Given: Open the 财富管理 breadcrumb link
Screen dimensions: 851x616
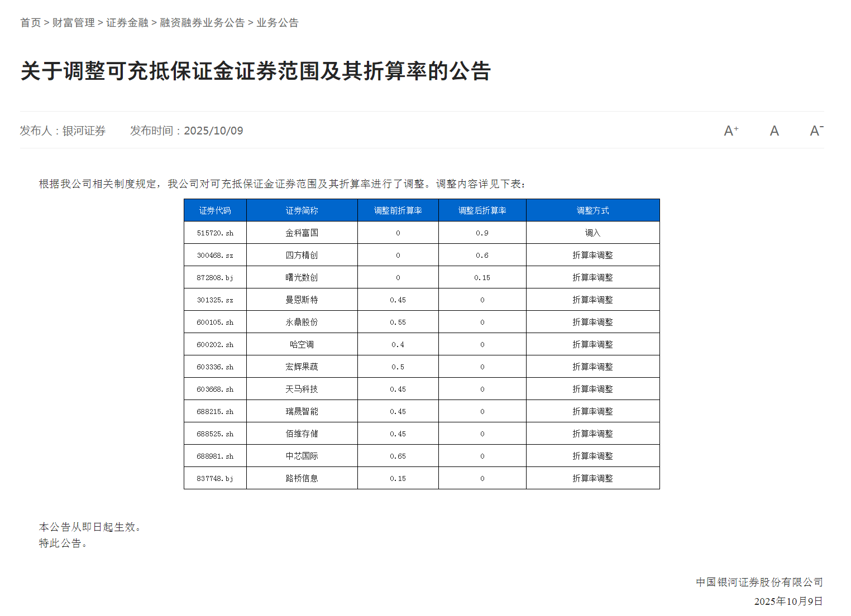Looking at the screenshot, I should click(73, 22).
